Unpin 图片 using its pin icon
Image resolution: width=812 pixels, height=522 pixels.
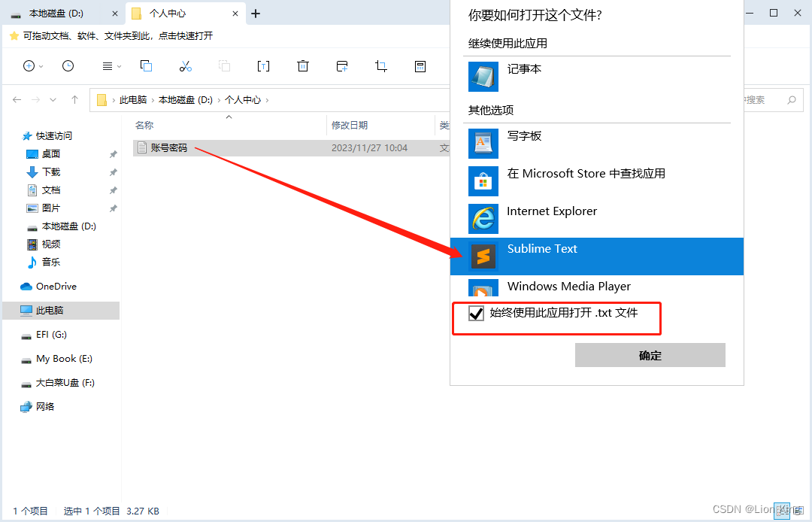[113, 208]
